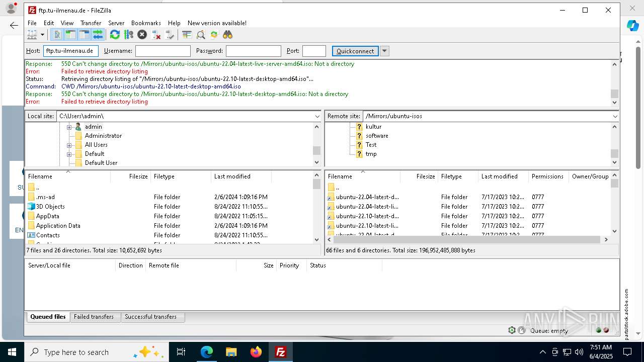Open File Explorer from the taskbar
The image size is (644, 362).
pyautogui.click(x=231, y=352)
